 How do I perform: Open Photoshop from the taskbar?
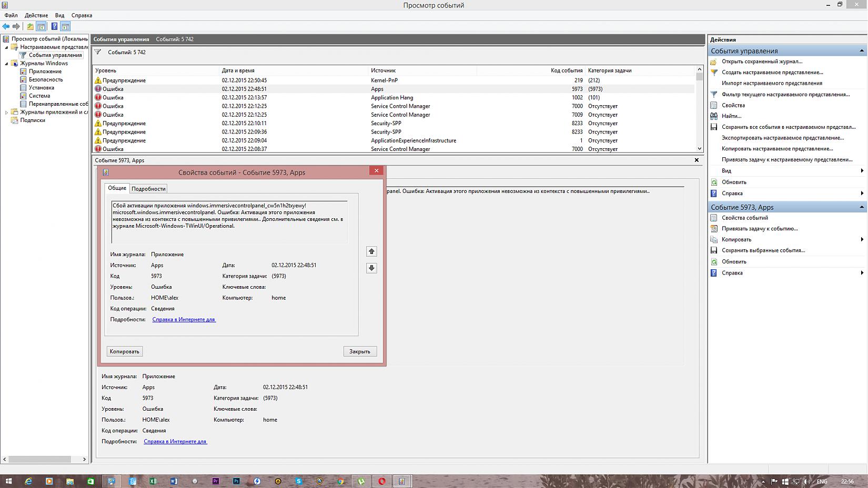tap(236, 481)
